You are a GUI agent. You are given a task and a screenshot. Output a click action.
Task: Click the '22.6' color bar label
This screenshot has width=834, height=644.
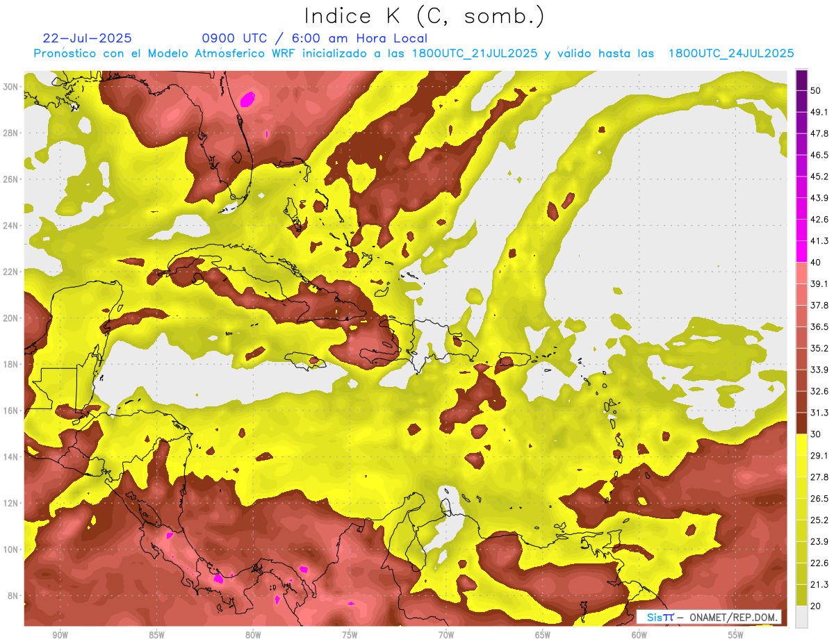tap(819, 563)
